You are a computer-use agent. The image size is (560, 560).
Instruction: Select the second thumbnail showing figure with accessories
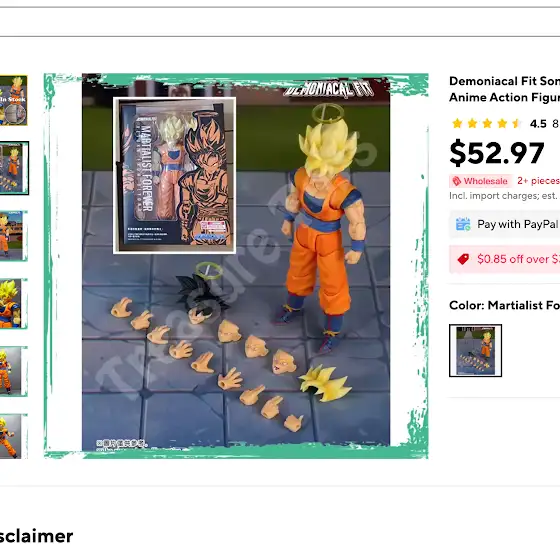click(x=14, y=168)
